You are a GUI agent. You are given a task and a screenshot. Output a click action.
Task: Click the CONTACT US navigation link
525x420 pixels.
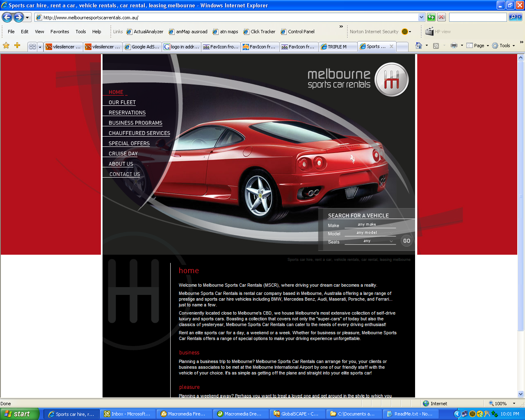[125, 174]
